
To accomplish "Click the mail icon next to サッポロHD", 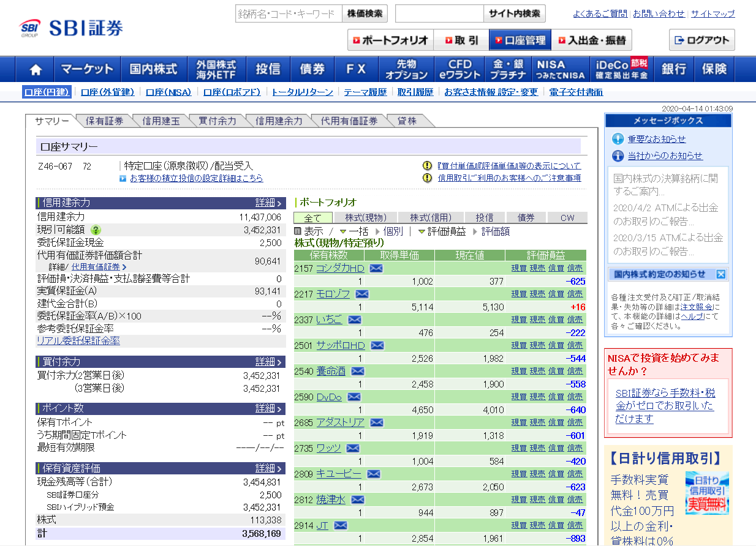I will (x=377, y=346).
